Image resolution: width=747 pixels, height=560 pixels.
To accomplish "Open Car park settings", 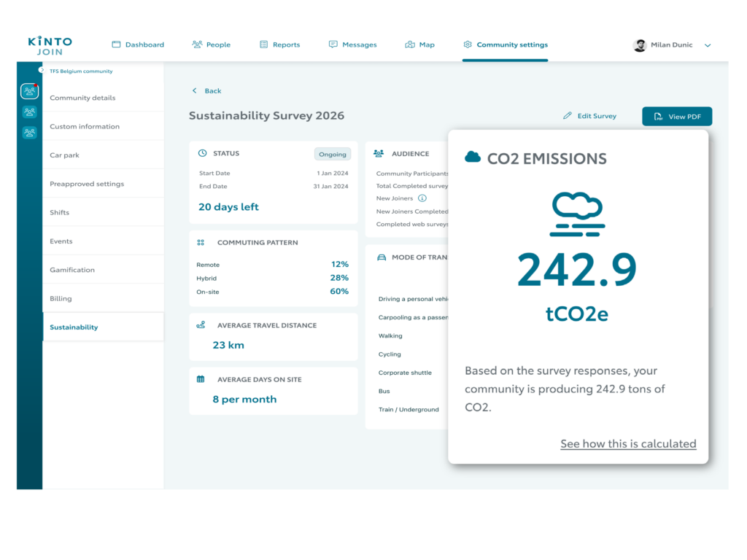I will click(x=65, y=155).
